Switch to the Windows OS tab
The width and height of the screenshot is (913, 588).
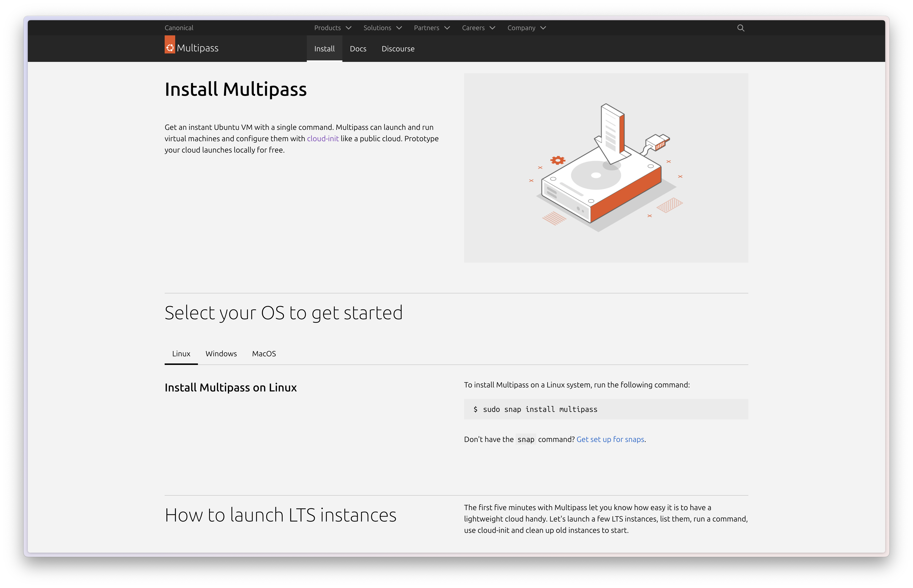[x=221, y=354]
